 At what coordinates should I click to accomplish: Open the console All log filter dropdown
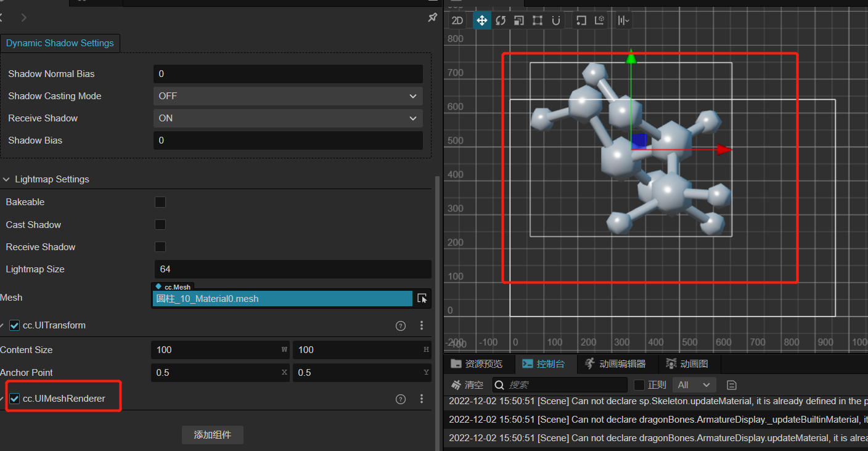pyautogui.click(x=694, y=384)
